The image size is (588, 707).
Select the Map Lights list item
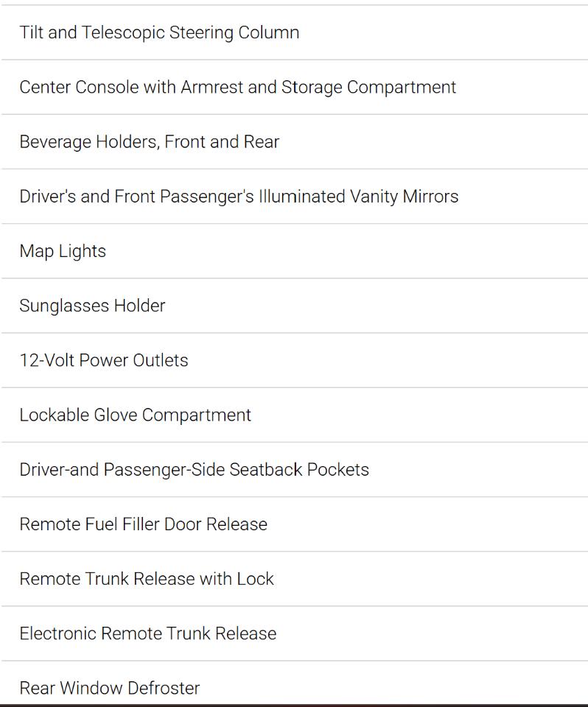tap(294, 251)
